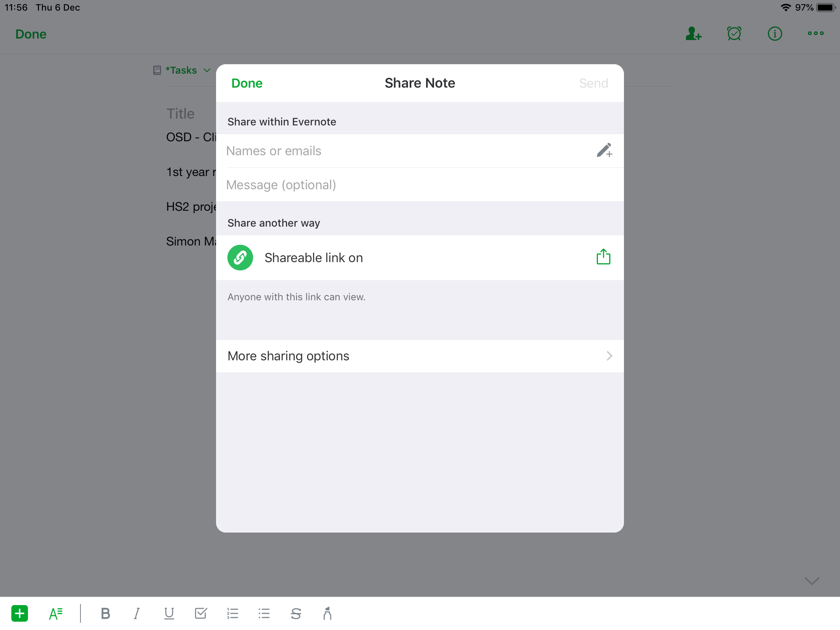The image size is (840, 630).
Task: Open the *Tasks notebook dropdown
Action: pyautogui.click(x=188, y=70)
